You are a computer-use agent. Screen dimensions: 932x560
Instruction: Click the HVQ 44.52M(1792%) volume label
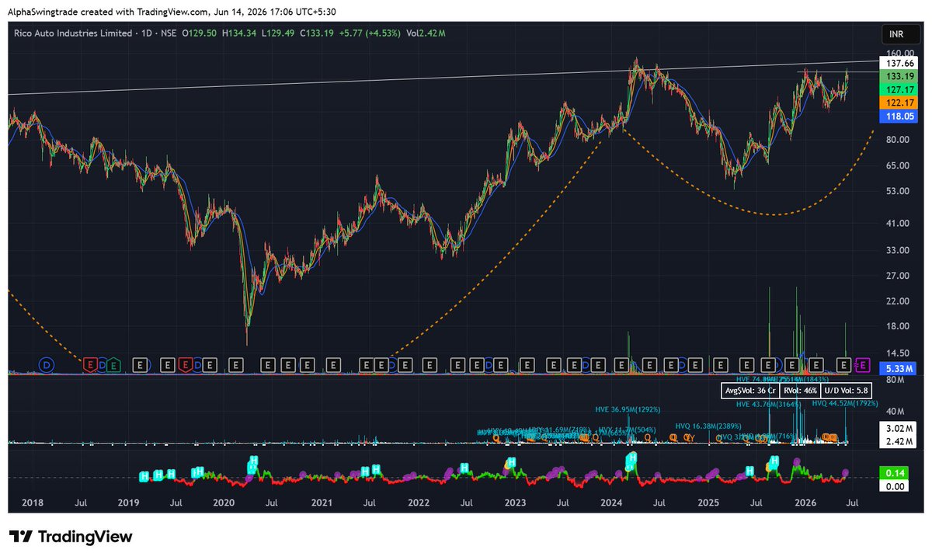click(x=844, y=403)
